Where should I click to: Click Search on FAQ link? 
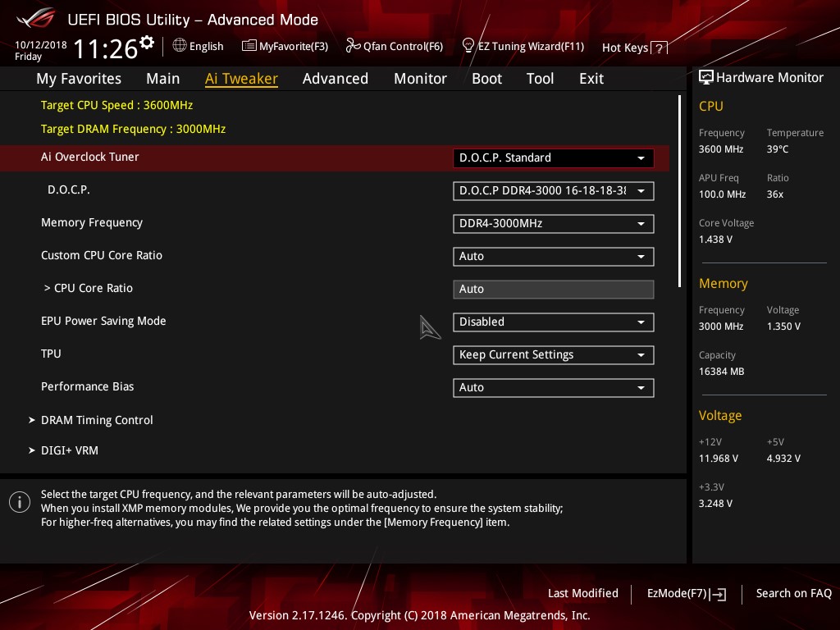tap(793, 593)
